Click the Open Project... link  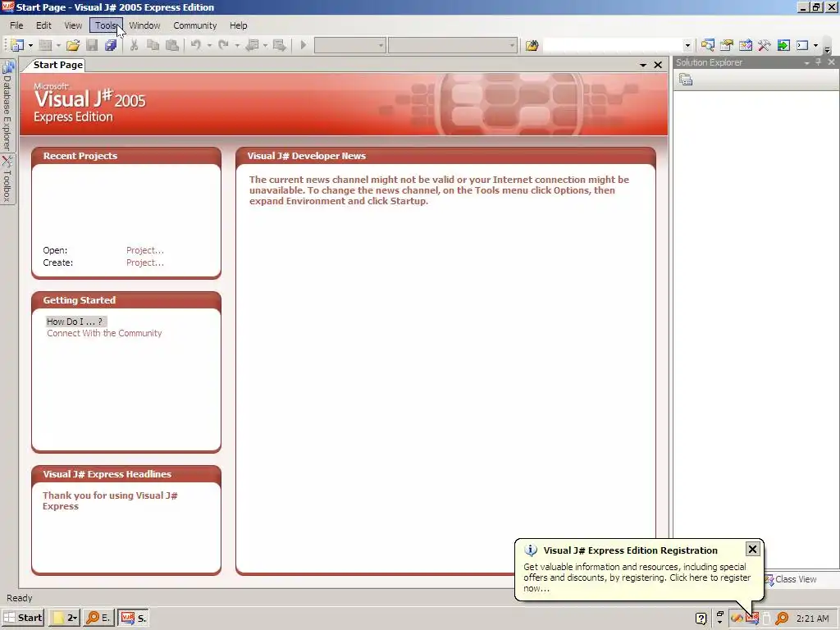click(x=145, y=250)
